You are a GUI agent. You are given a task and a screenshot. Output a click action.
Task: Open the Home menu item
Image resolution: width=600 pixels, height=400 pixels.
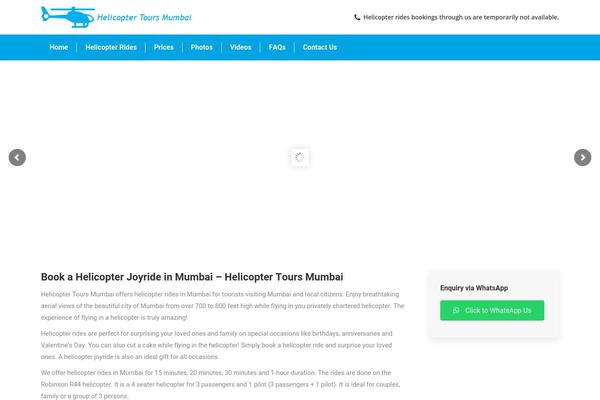coord(59,47)
